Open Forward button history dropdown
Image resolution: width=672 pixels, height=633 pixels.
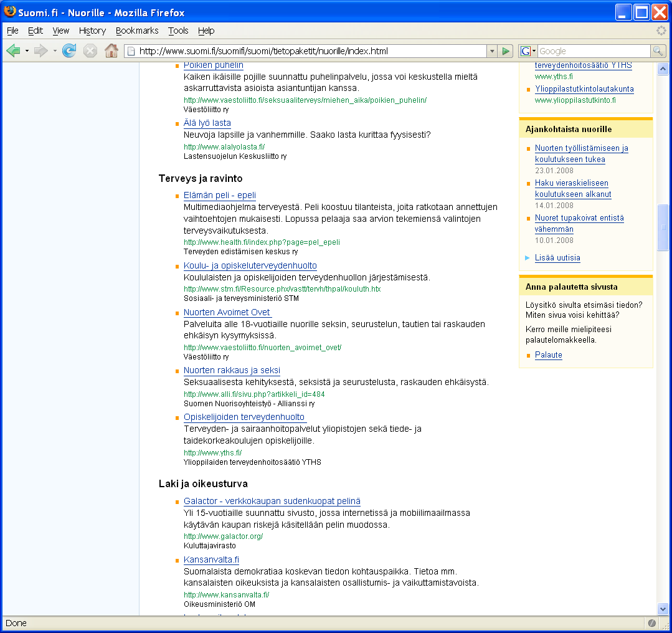55,51
